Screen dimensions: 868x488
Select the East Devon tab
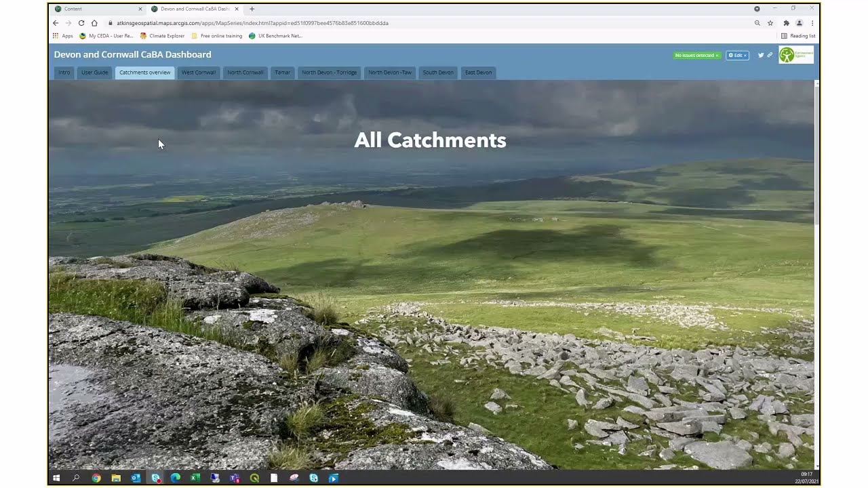(479, 73)
